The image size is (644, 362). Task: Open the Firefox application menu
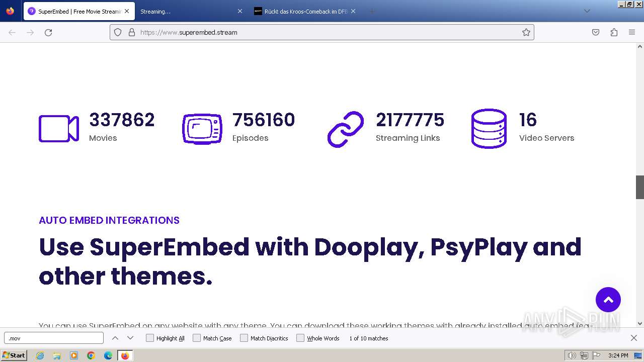point(632,32)
